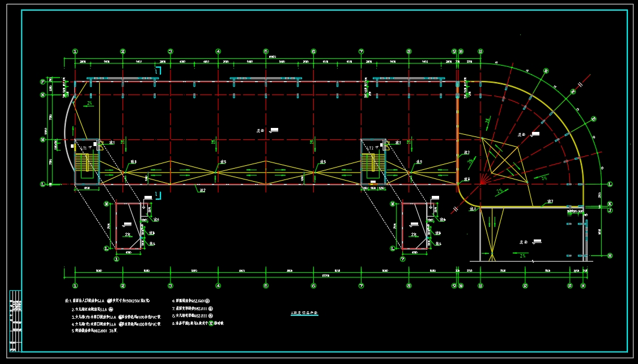Screen dimensions: 638x364
Task: Select axis bubble 13 in bottom grid row
Action: (569, 286)
